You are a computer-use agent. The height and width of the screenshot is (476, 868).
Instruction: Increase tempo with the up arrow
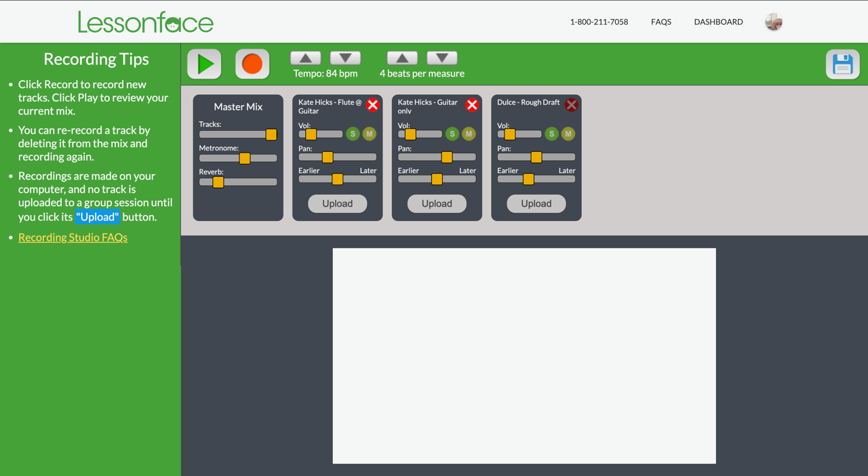[x=305, y=58]
